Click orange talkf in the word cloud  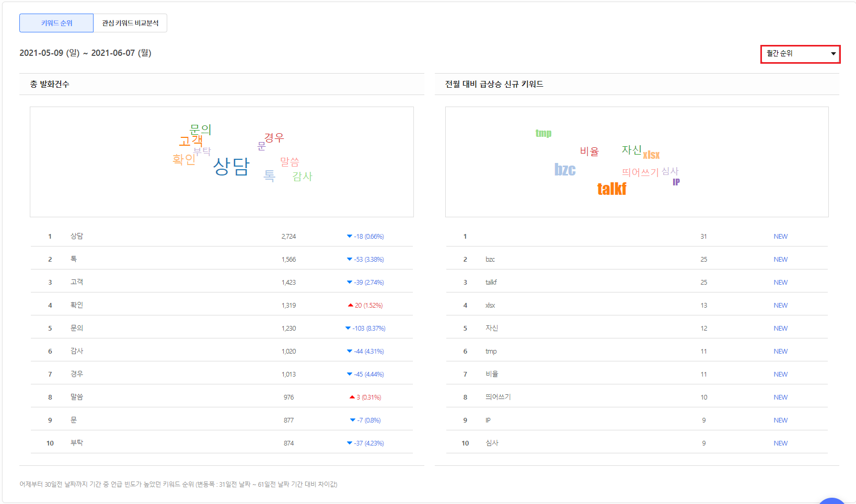pyautogui.click(x=611, y=189)
